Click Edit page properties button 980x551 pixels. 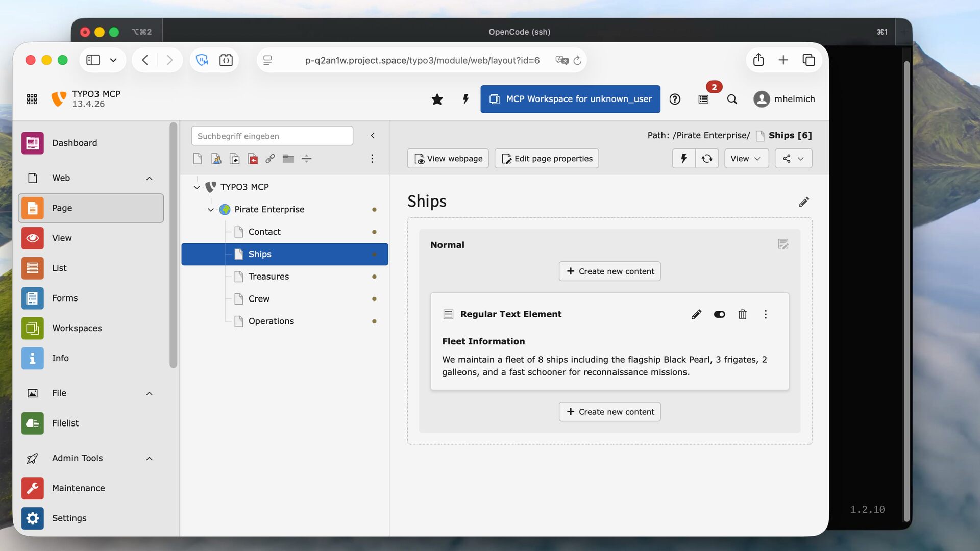pyautogui.click(x=547, y=159)
